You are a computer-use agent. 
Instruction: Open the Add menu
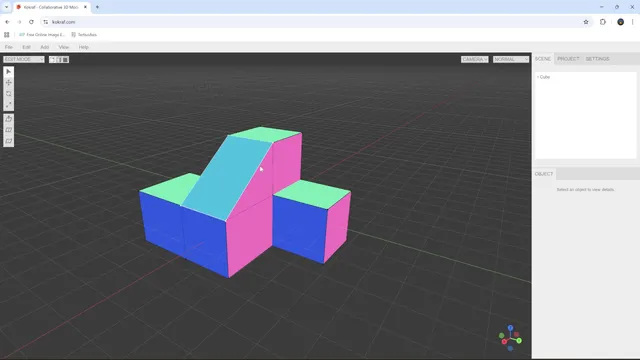pyautogui.click(x=44, y=47)
